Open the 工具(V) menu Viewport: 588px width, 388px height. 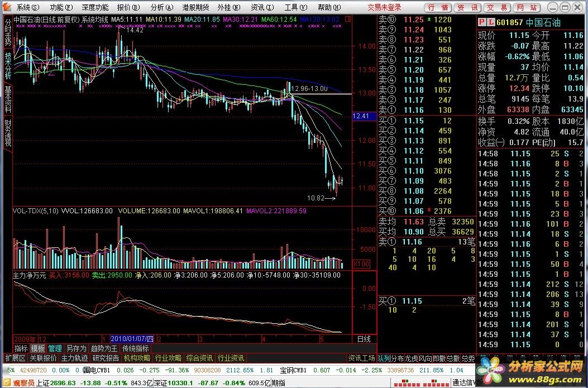coord(296,7)
